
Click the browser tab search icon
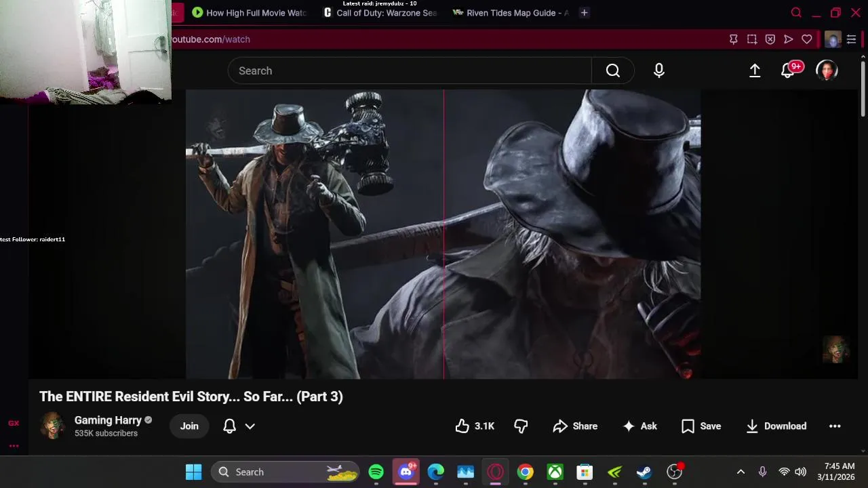point(796,13)
